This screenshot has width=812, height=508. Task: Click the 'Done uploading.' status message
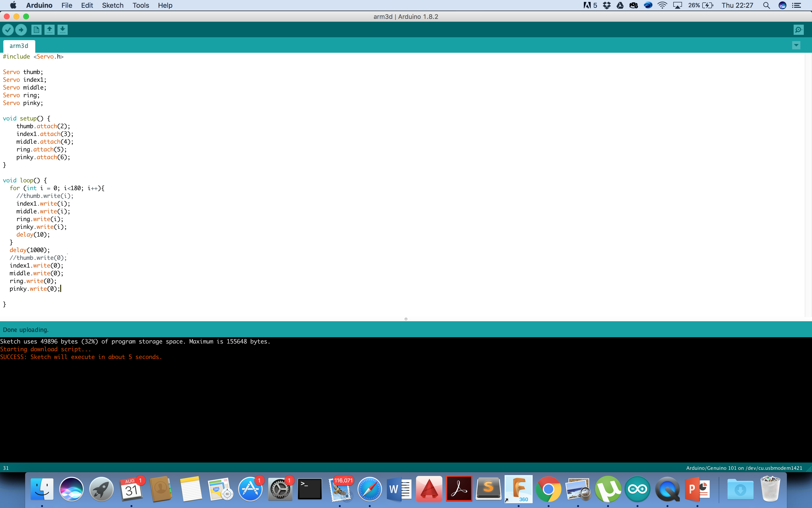[x=26, y=330]
